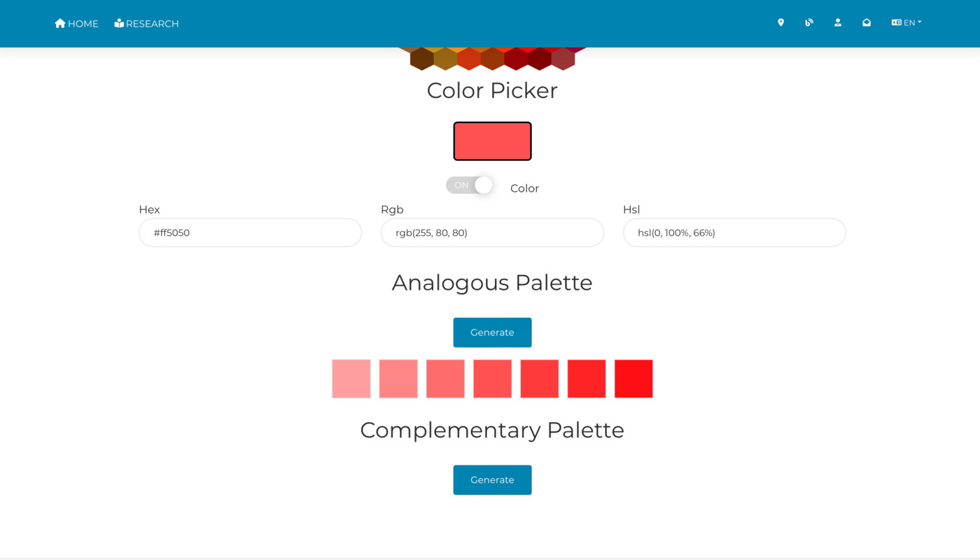Open the user profile icon
Viewport: 980px width, 560px height.
(838, 23)
